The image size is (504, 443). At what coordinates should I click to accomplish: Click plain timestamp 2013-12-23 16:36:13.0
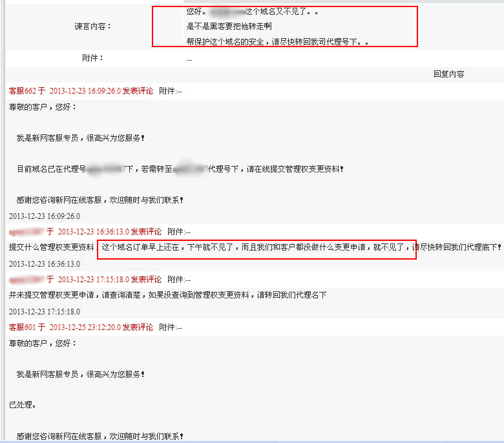pos(45,264)
